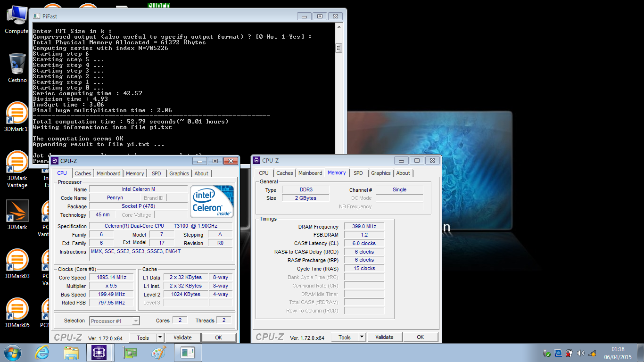Image resolution: width=644 pixels, height=362 pixels.
Task: Click Validate button in right CPU-Z
Action: [384, 337]
